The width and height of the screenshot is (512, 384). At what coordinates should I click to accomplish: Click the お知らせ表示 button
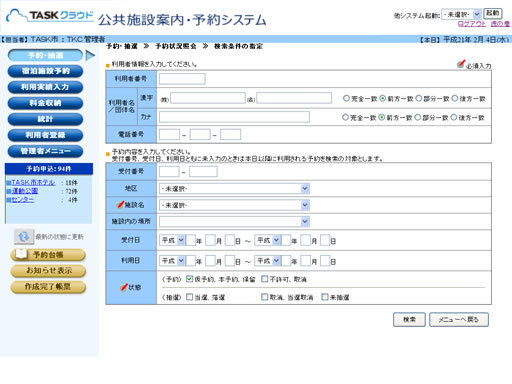coord(48,270)
